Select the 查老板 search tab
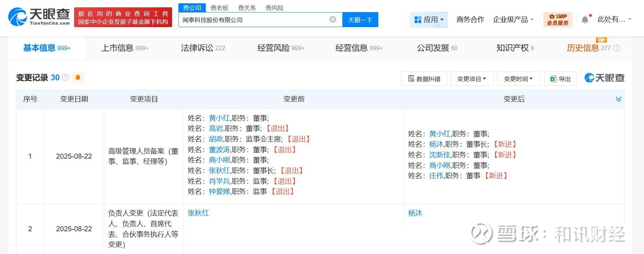The height and width of the screenshot is (254, 644). coord(219,8)
